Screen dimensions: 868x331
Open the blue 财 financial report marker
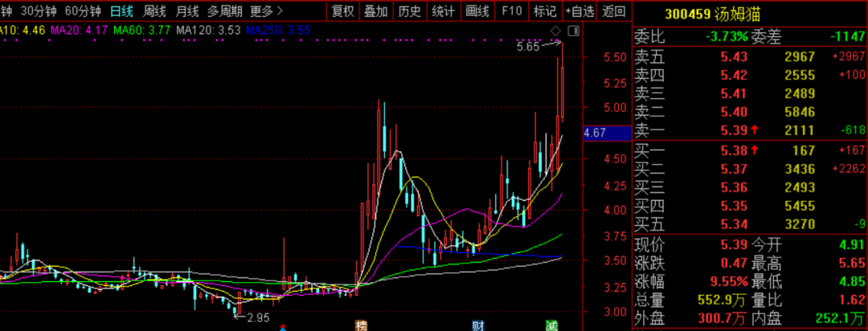coord(477,325)
